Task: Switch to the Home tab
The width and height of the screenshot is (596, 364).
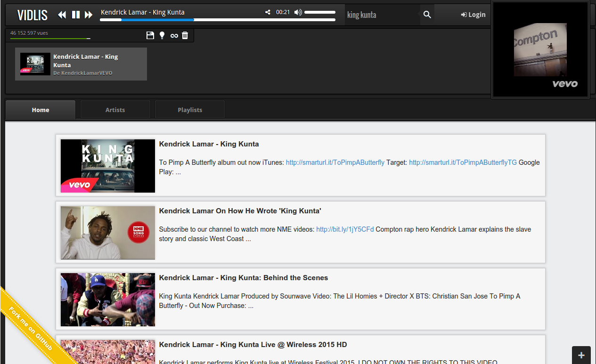Action: click(x=41, y=110)
